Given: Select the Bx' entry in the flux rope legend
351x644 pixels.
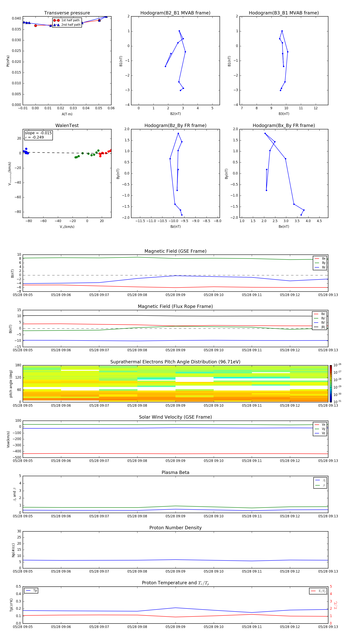Looking at the screenshot, I should [x=320, y=314].
